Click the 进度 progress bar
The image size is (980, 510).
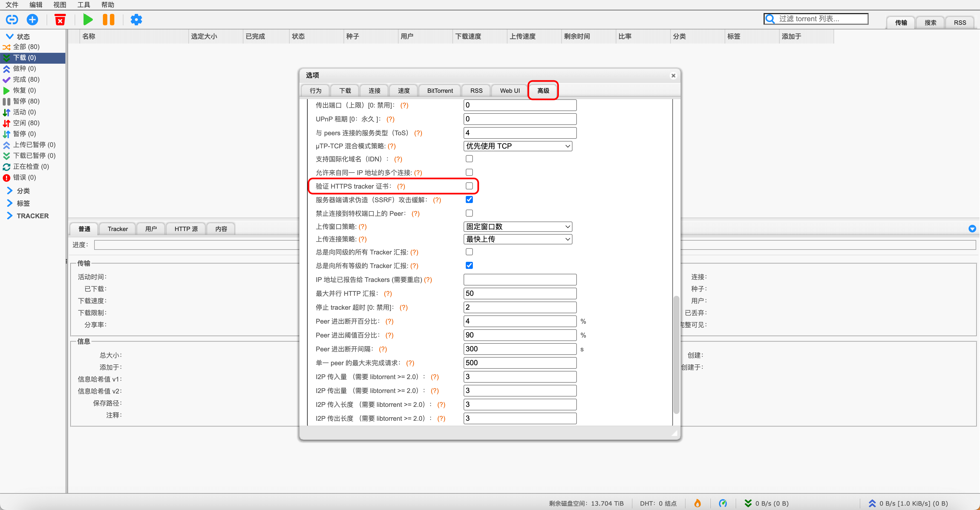[x=535, y=245]
